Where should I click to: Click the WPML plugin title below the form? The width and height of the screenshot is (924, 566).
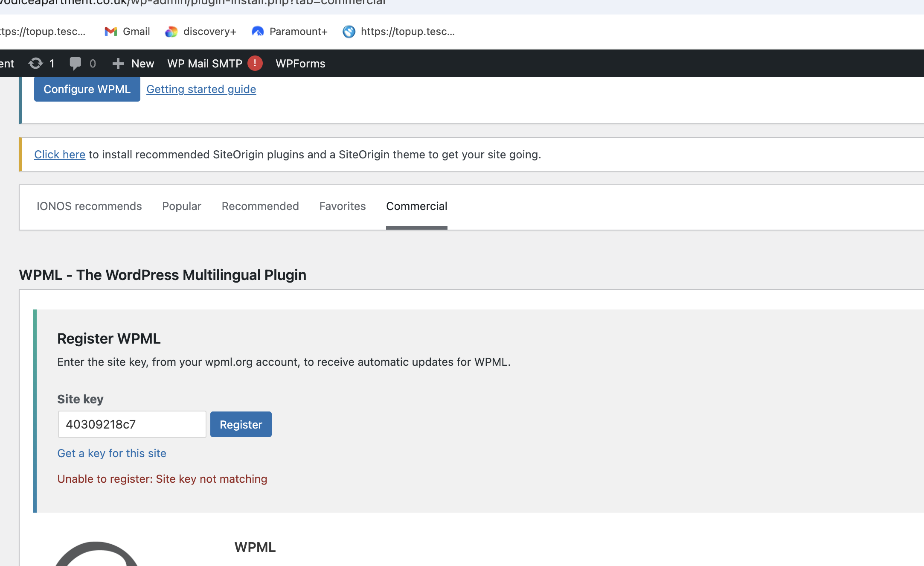(255, 547)
